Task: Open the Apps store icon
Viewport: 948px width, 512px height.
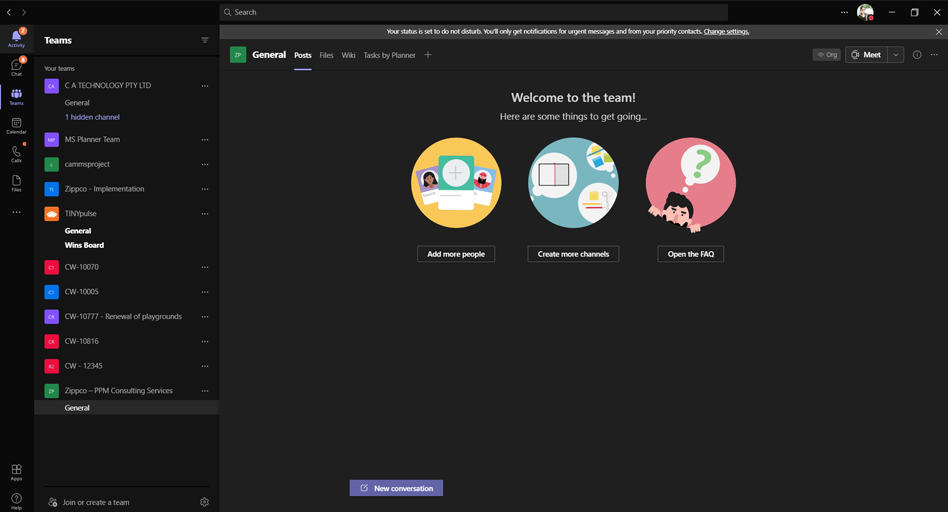Action: [16, 471]
